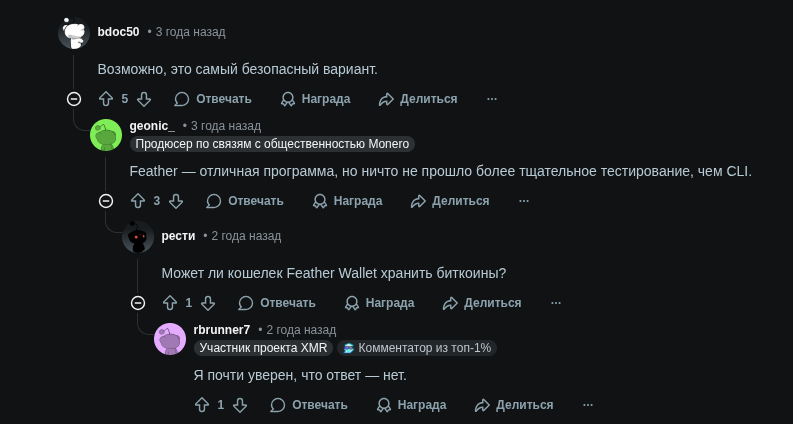Upvote rbrunner7's reply
Image resolution: width=793 pixels, height=424 pixels.
(202, 405)
